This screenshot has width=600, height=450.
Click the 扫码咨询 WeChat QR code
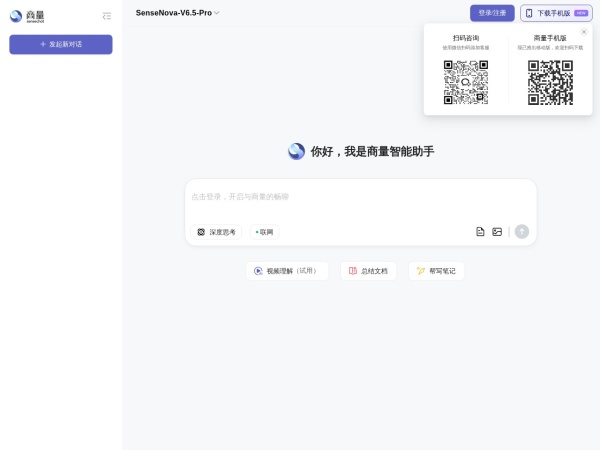(x=466, y=82)
